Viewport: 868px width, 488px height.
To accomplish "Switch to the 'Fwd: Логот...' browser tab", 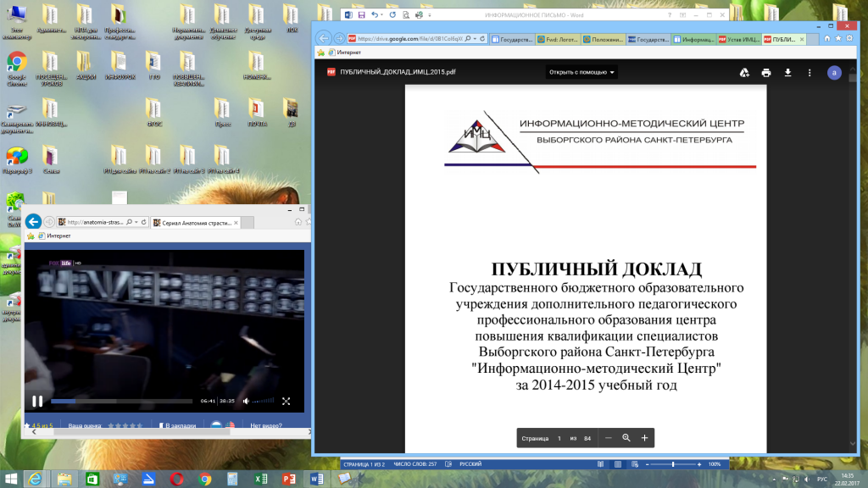I will tap(560, 39).
